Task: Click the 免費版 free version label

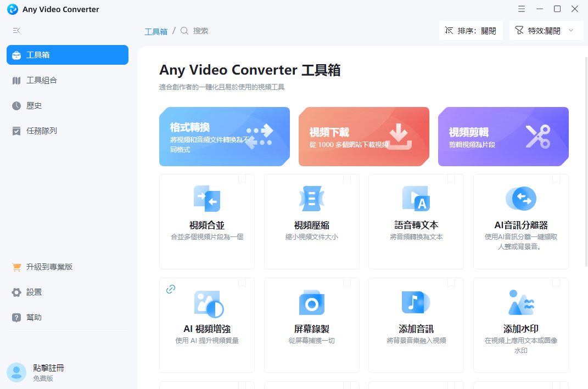Action: pyautogui.click(x=43, y=379)
